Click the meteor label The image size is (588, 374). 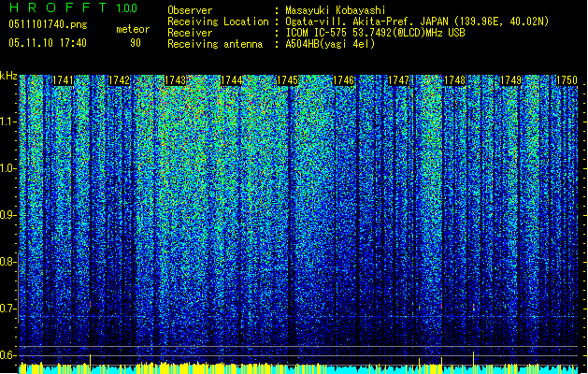[133, 29]
